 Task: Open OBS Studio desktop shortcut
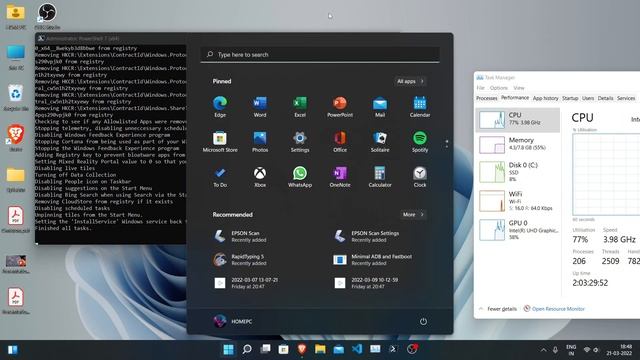47,16
